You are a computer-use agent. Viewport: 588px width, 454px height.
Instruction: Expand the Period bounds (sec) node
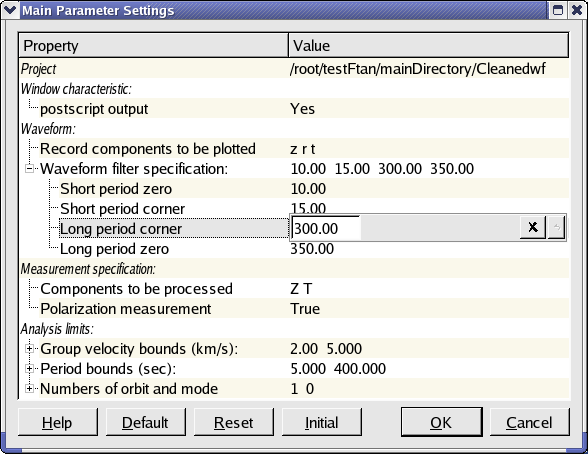coord(29,369)
